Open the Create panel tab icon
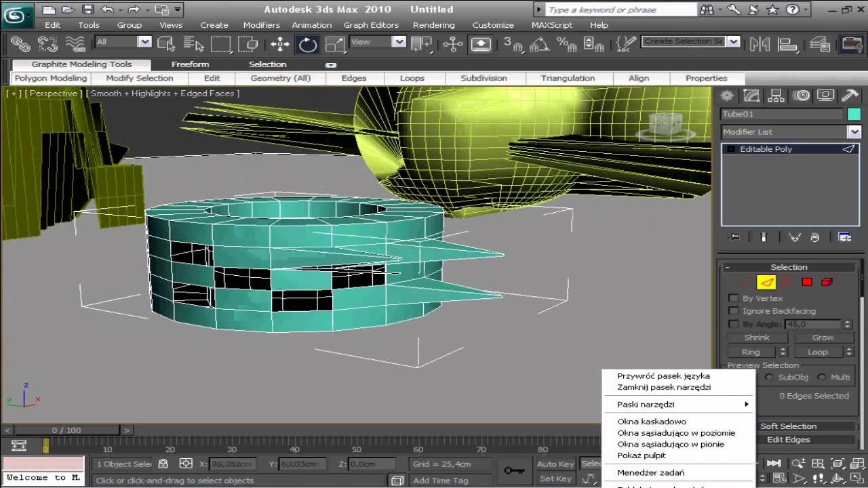The width and height of the screenshot is (868, 488). click(727, 96)
